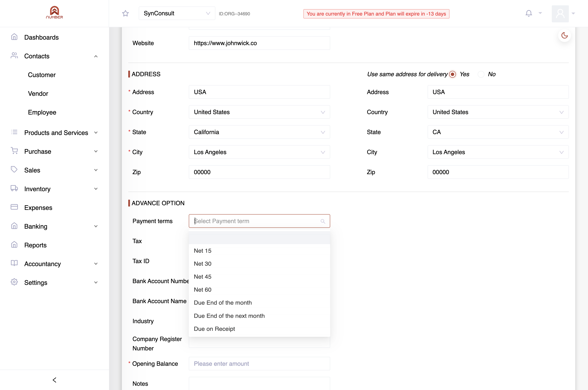The image size is (588, 390).
Task: Toggle dark mode moon icon
Action: coord(564,35)
